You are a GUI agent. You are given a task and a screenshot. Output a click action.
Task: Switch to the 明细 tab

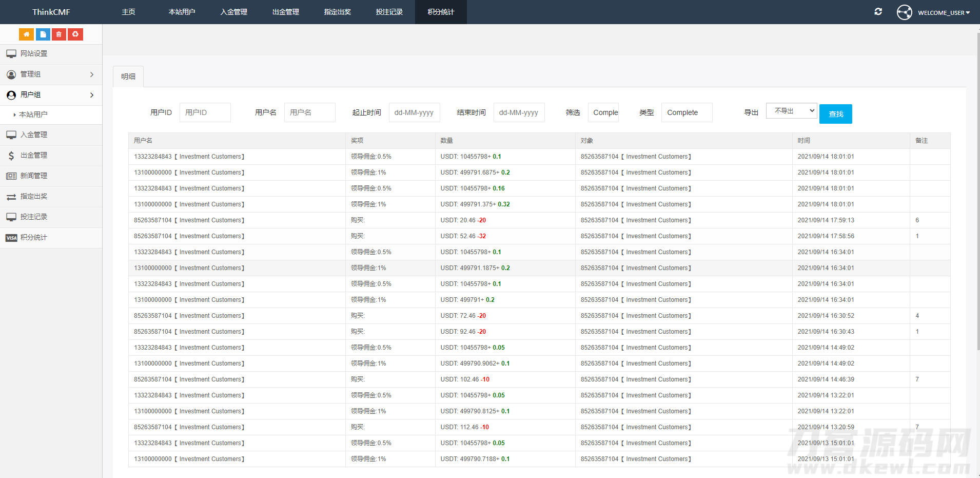(x=128, y=77)
